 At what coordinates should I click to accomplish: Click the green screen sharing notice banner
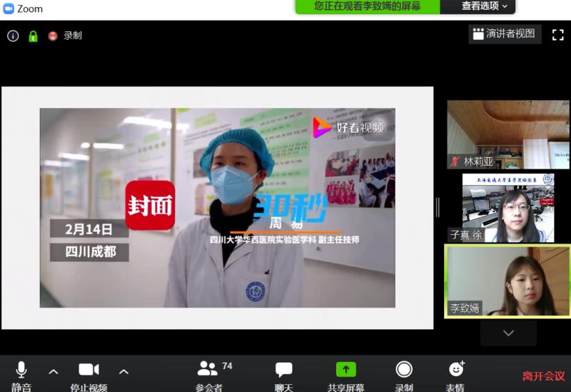[x=368, y=6]
